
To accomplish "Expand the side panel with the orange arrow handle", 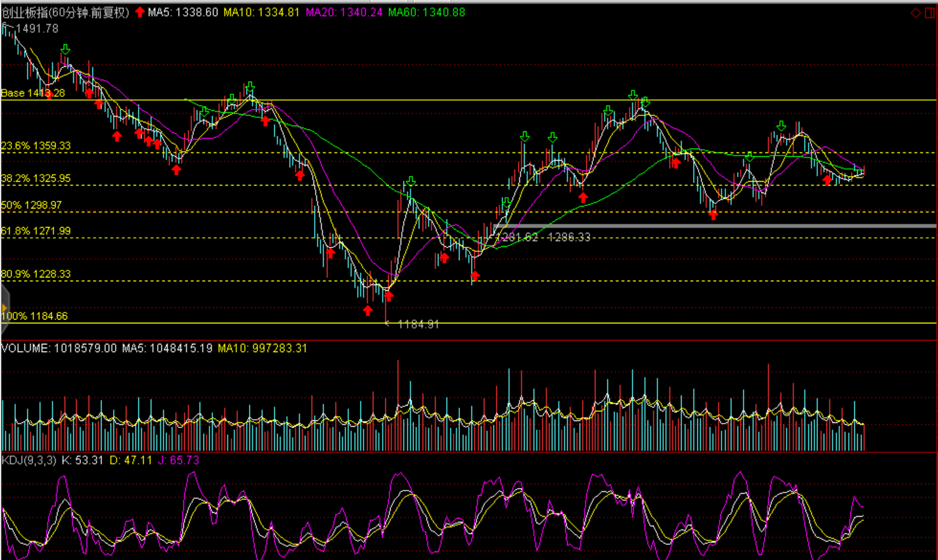I will click(x=4, y=309).
